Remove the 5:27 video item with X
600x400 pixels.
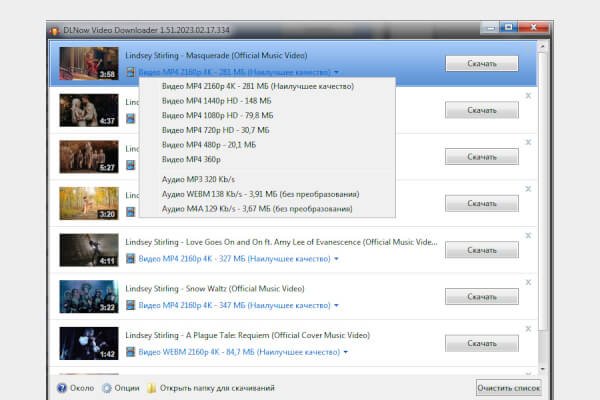(528, 142)
